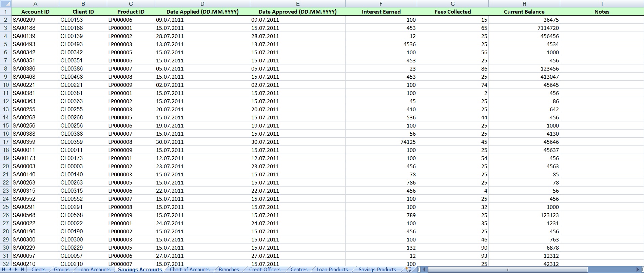
Task: Select column F header
Action: point(381,4)
